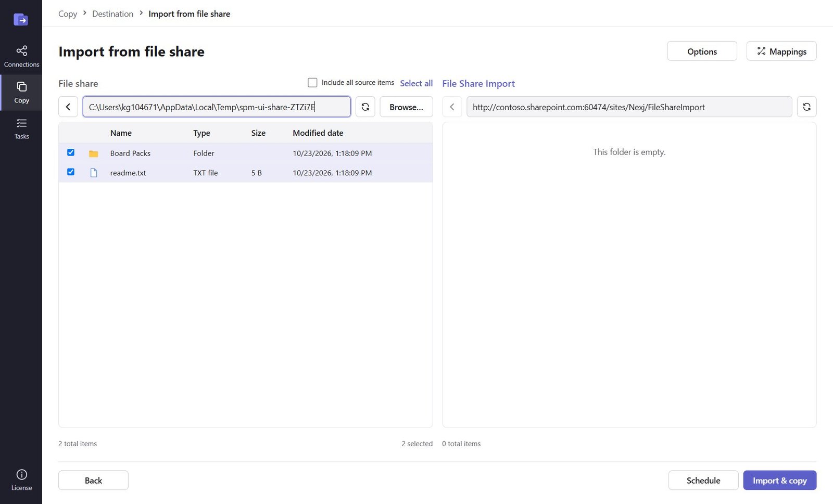Image resolution: width=833 pixels, height=504 pixels.
Task: Sort by Size column header
Action: [258, 133]
